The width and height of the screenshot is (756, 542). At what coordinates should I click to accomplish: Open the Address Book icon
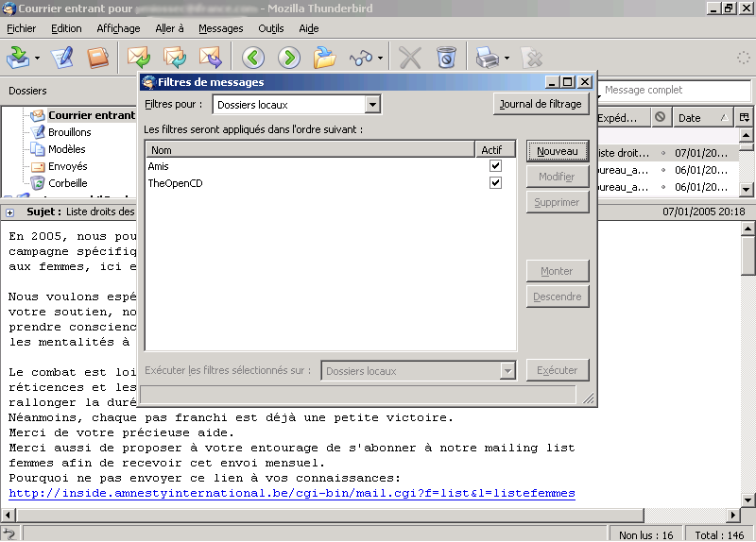[98, 58]
